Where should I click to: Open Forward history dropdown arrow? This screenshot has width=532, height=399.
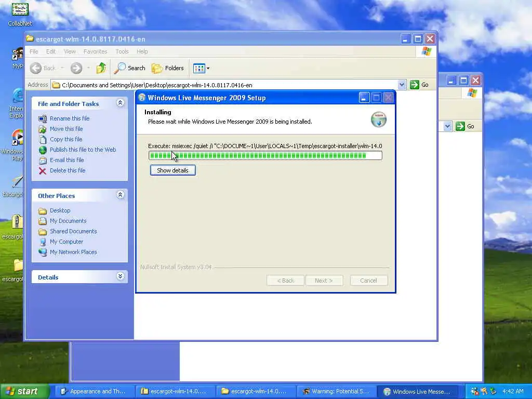[x=88, y=68]
